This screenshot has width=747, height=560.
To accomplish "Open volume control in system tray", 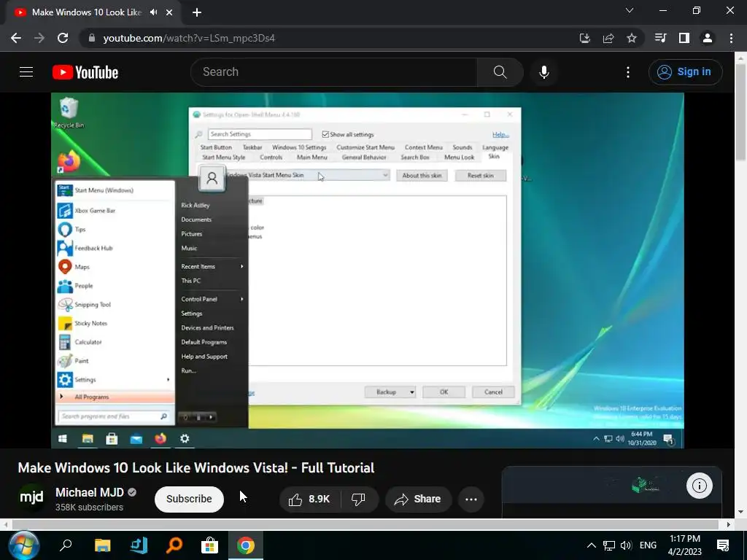I will point(626,545).
